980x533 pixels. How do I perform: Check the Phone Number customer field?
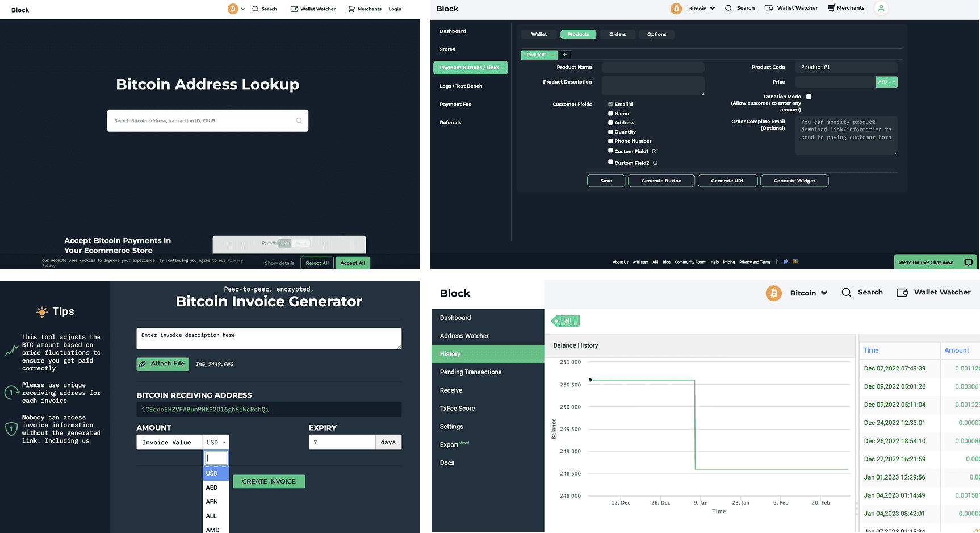[x=610, y=141]
